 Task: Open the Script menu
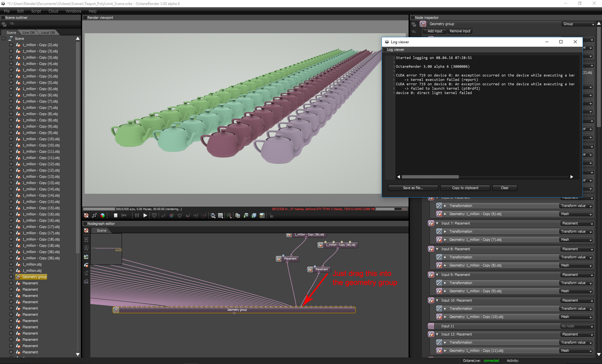[36, 11]
